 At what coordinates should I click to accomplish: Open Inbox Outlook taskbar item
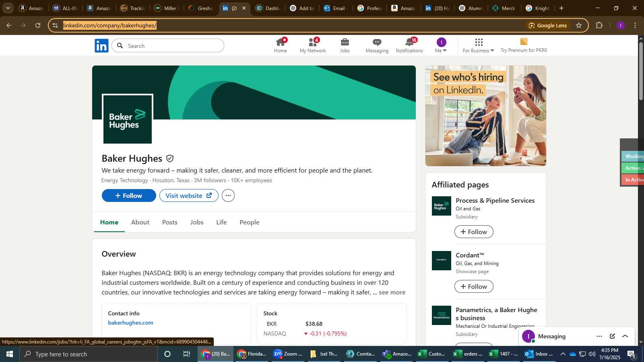(539, 354)
